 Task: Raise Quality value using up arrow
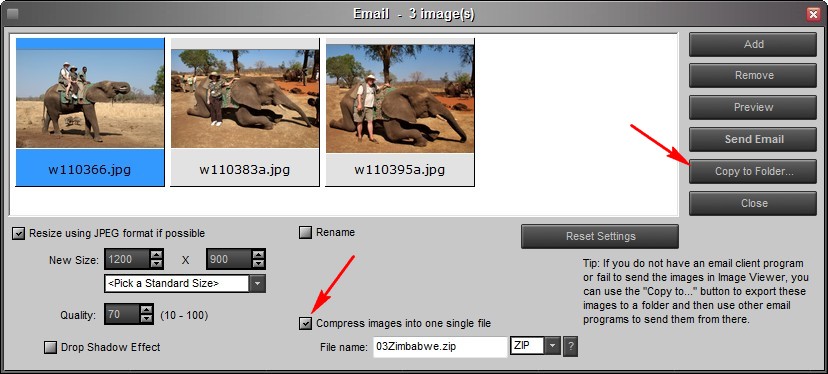pyautogui.click(x=146, y=310)
